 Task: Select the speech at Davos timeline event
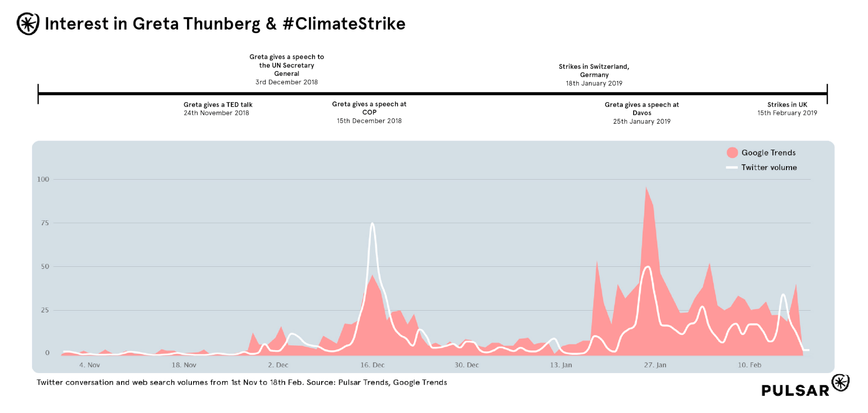point(641,113)
